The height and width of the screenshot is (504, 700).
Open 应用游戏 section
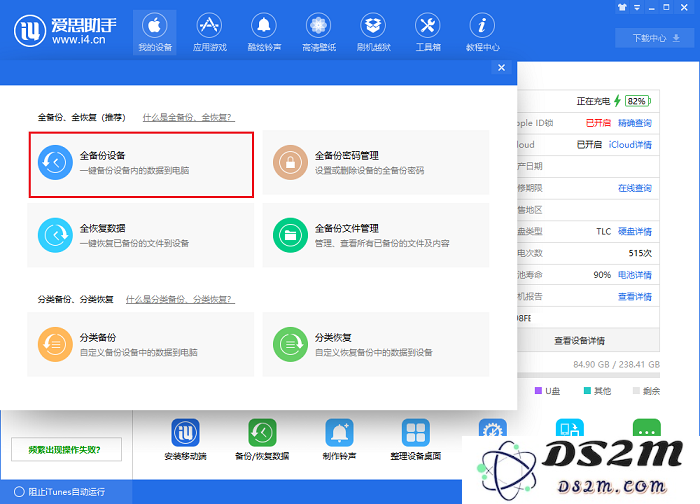click(209, 33)
